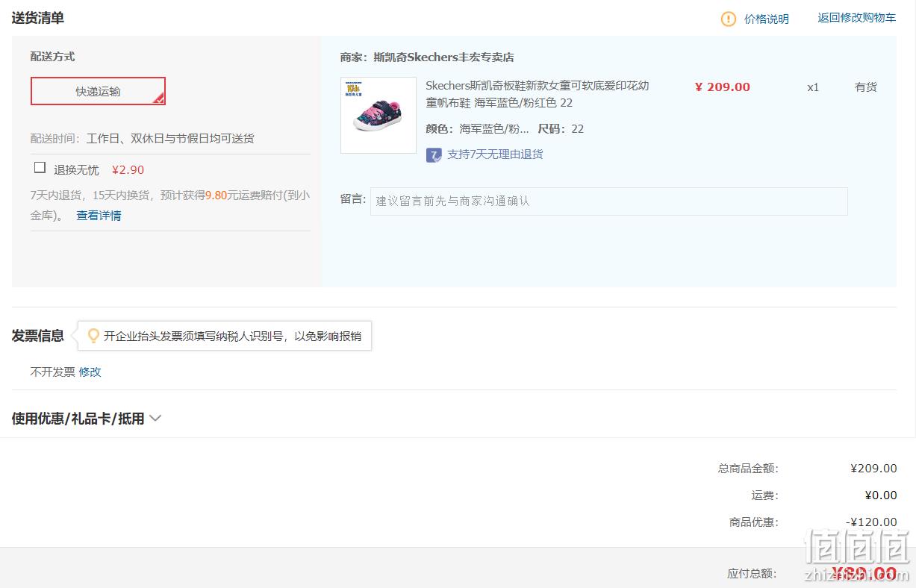Screen dimensions: 916x588
Task: Click the 总商品金额 value ¥209.00
Action: [873, 469]
